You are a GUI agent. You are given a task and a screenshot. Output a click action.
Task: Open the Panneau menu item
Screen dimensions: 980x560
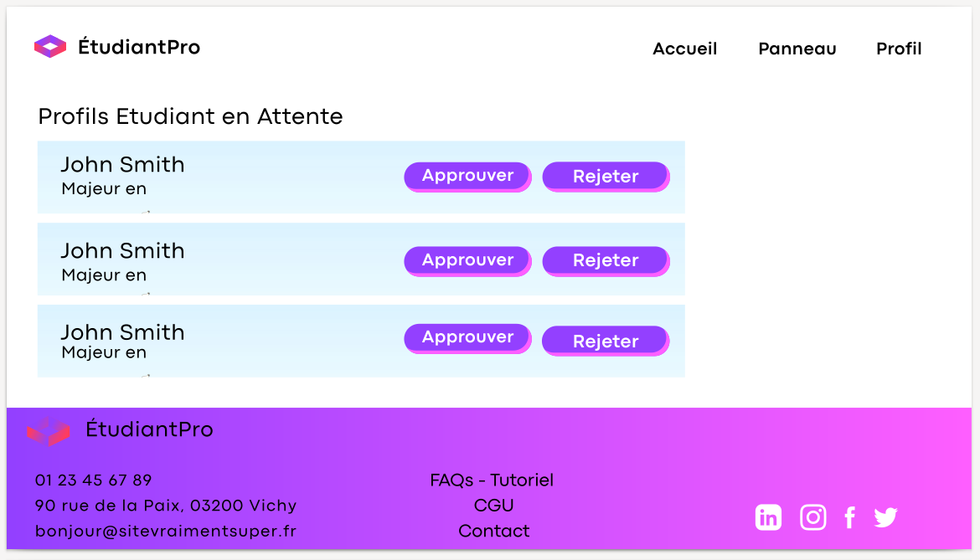coord(797,49)
